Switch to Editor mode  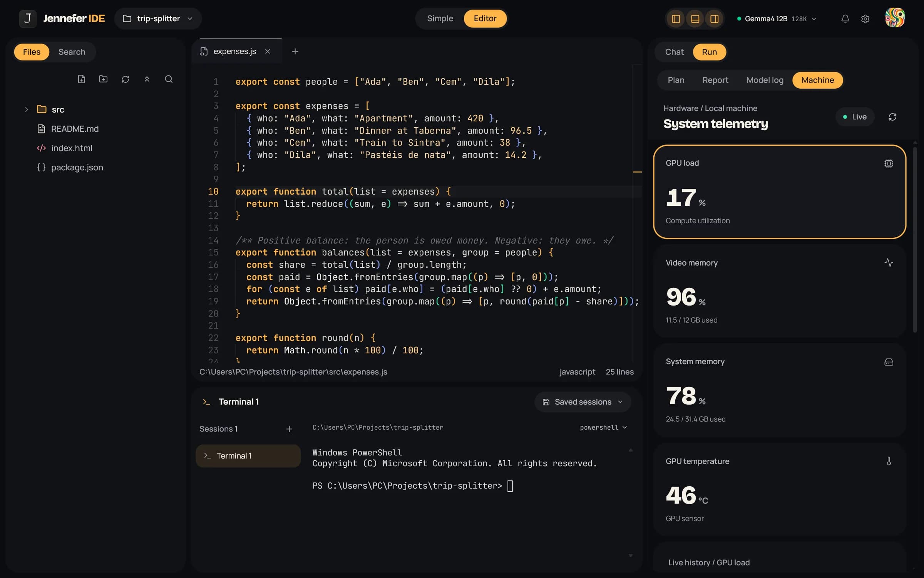[485, 18]
